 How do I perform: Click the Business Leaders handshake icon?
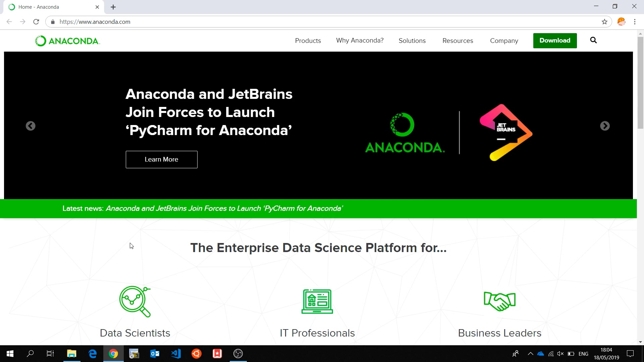coord(499,301)
